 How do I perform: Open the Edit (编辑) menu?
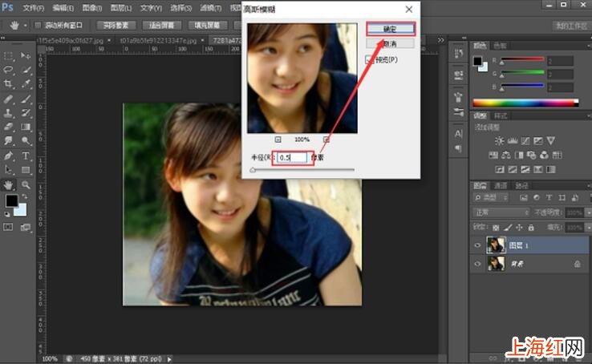tap(63, 8)
